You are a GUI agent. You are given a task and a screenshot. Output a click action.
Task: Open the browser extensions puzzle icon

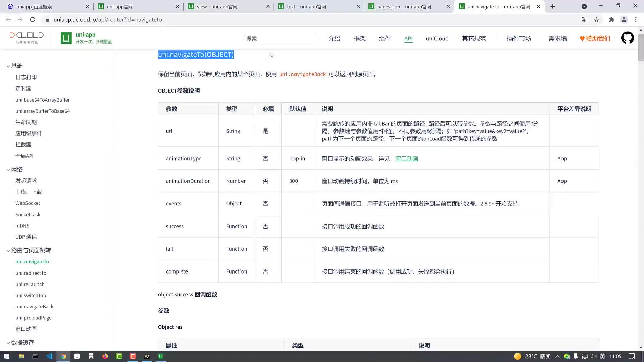tap(611, 20)
